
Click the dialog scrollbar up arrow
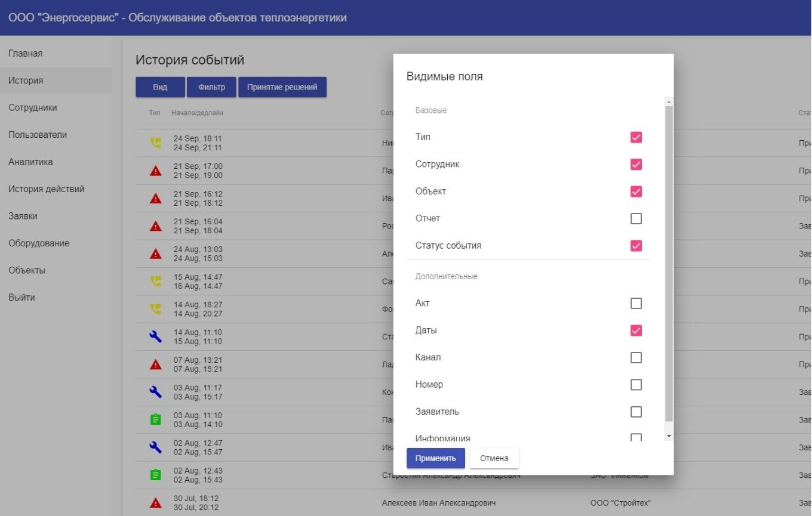point(669,102)
